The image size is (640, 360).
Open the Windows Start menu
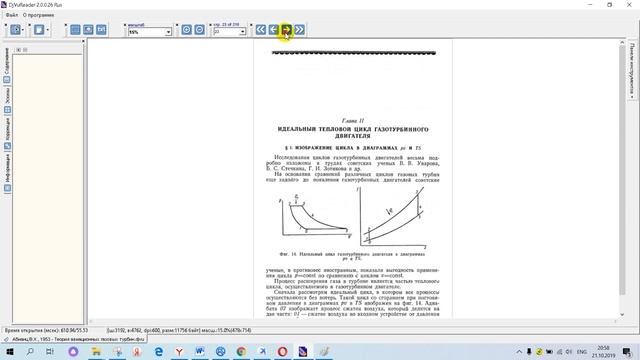point(9,351)
